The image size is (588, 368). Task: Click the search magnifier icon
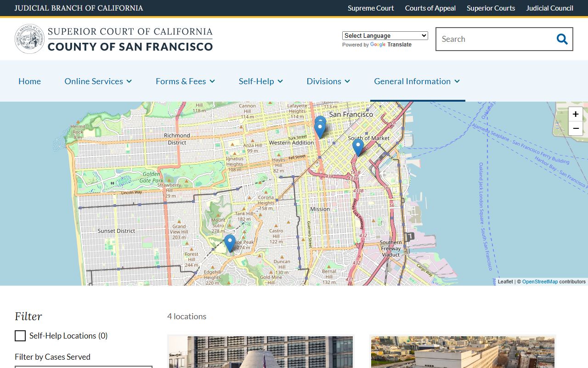[x=562, y=39]
